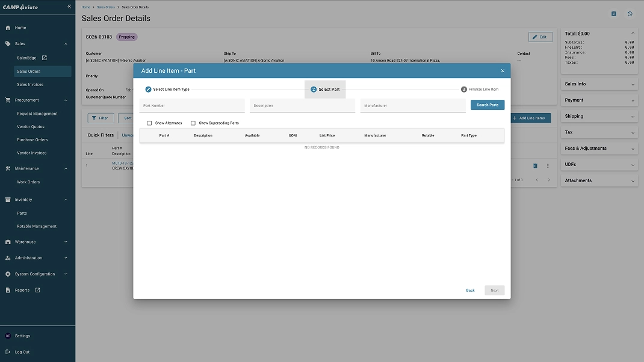Image resolution: width=644 pixels, height=362 pixels.
Task: Open Vendor Quotes in sidebar
Action: click(x=30, y=127)
